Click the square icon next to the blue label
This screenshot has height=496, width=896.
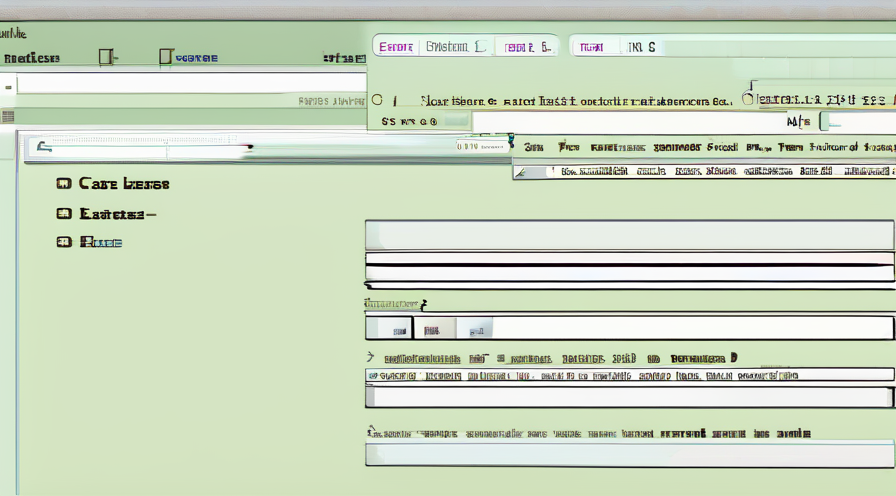(166, 57)
